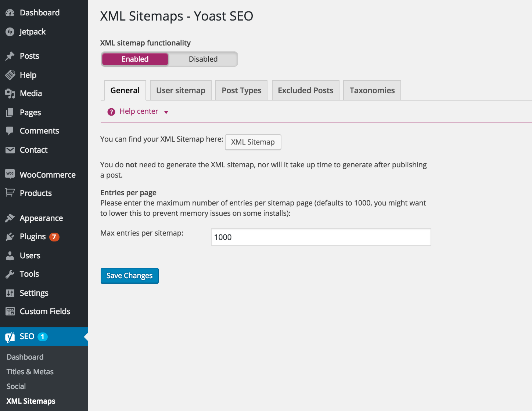Open the Pages menu label
532x411 pixels.
(x=30, y=113)
